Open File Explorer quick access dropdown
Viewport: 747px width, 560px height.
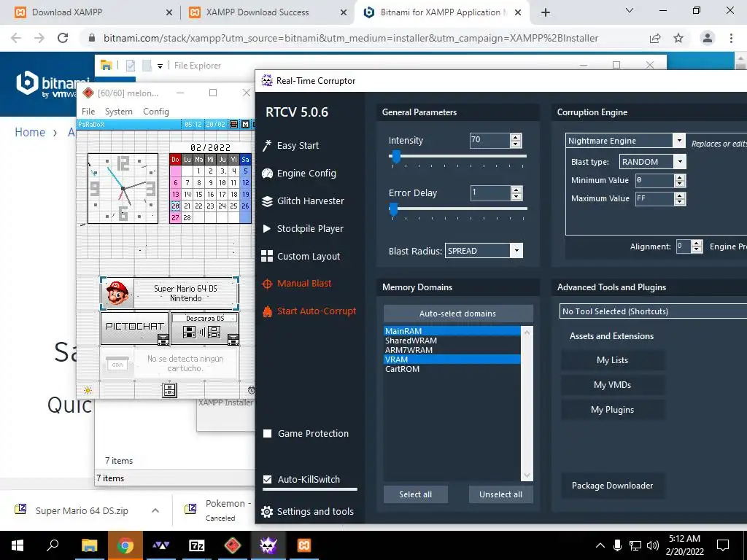click(x=160, y=66)
